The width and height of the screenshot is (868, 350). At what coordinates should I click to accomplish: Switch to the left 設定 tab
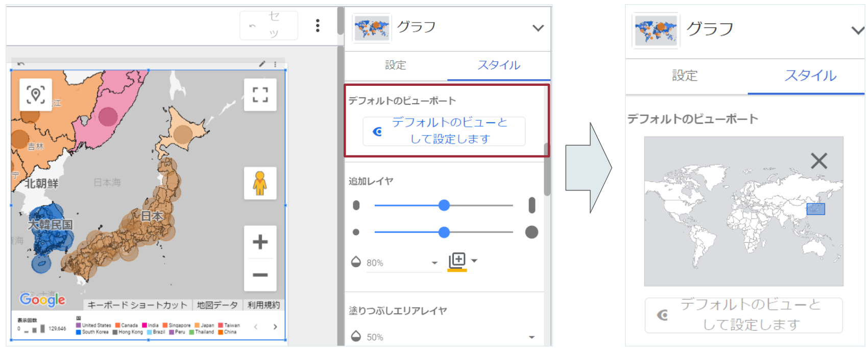396,65
